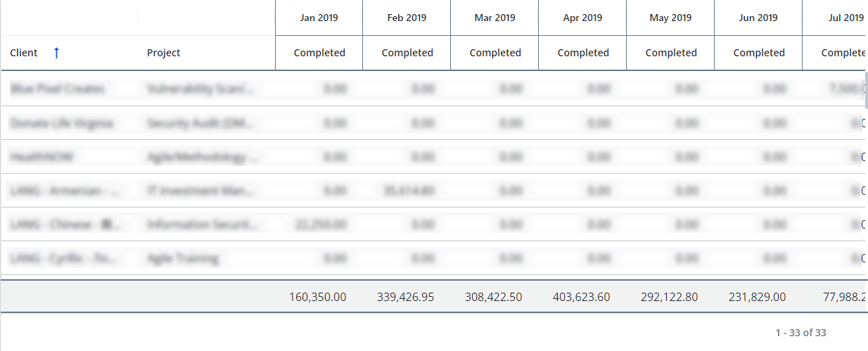Select the Feb 2019 total 339,426.95
868x351 pixels.
(405, 297)
